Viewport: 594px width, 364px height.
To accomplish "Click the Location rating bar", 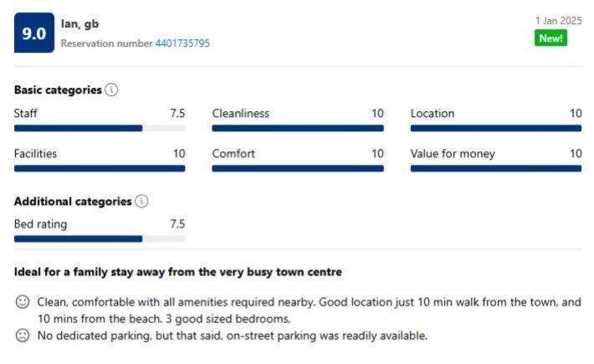I will pos(496,128).
